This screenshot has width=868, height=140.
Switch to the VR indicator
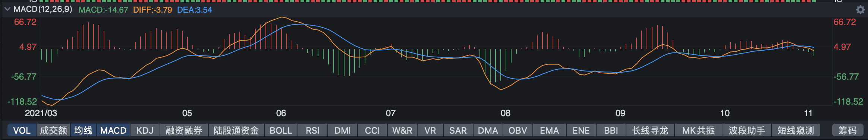coord(430,131)
